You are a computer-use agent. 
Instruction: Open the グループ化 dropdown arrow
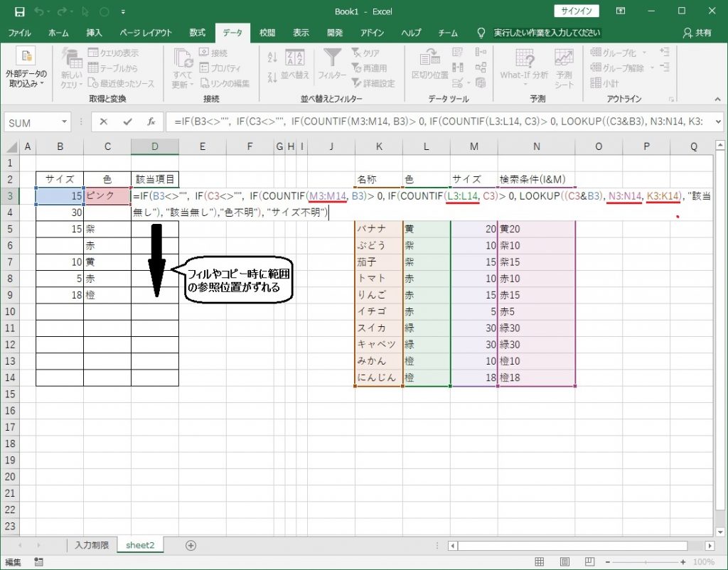644,53
